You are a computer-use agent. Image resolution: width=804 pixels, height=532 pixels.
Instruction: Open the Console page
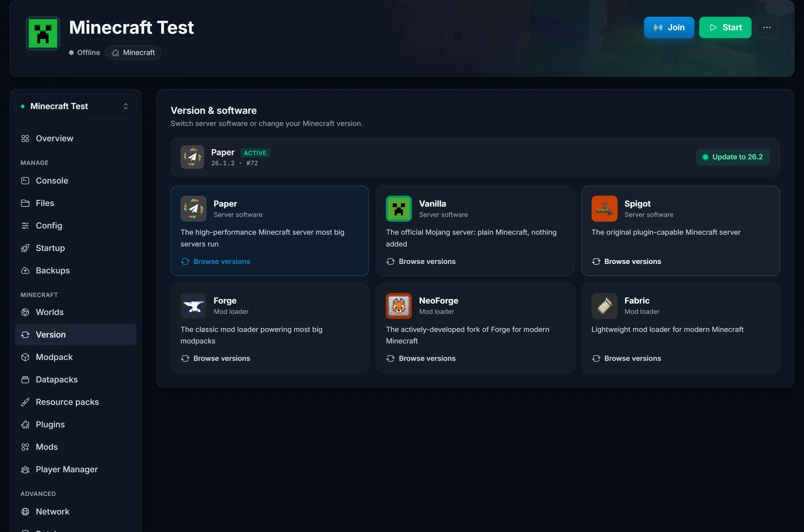tap(75, 181)
